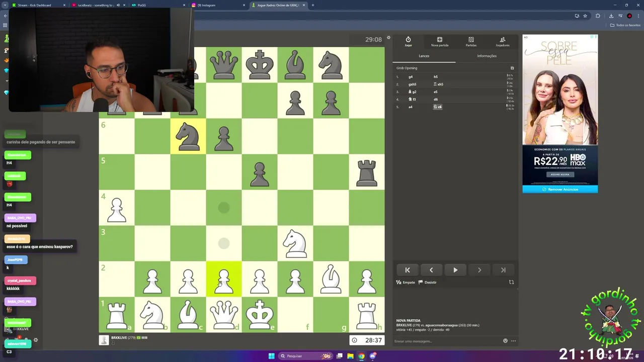Open chat more options dots
Viewport: 644px width, 362px height.
[x=513, y=341]
